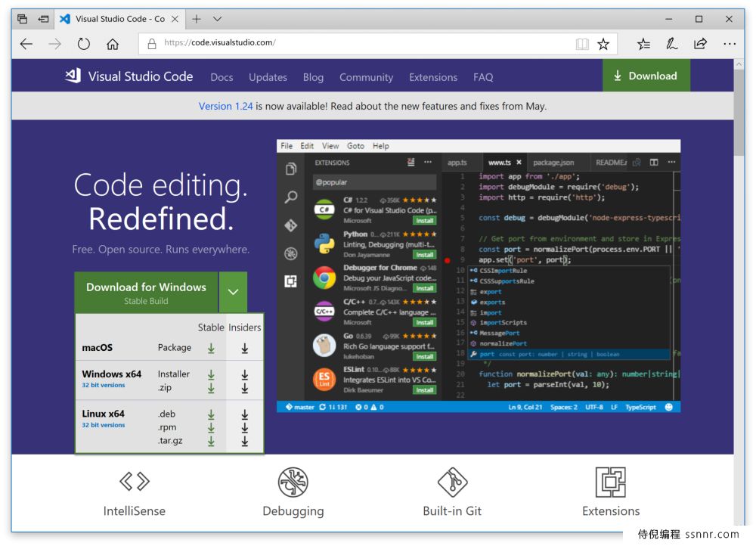
Task: Set current tabs aside icon
Action: coord(43,19)
